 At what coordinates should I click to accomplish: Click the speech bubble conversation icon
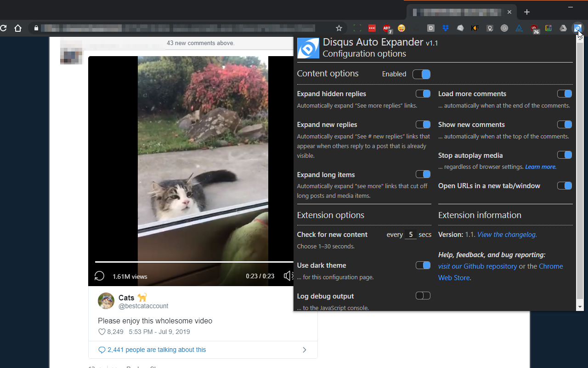point(102,350)
